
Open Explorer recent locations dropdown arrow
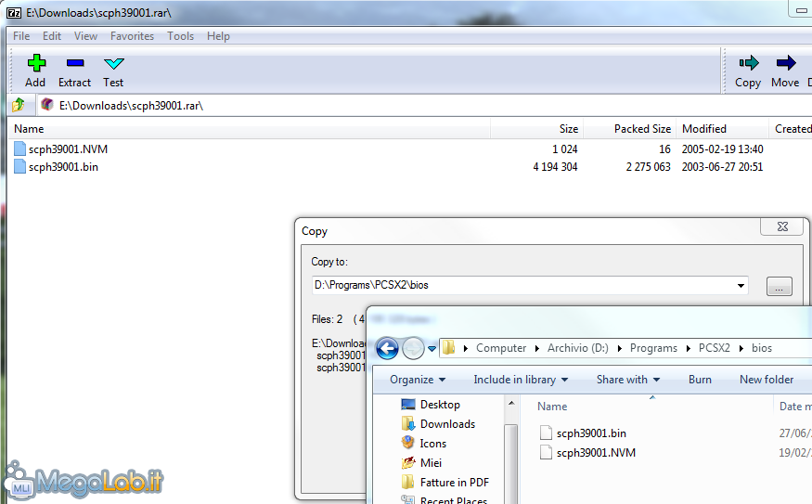pos(432,349)
